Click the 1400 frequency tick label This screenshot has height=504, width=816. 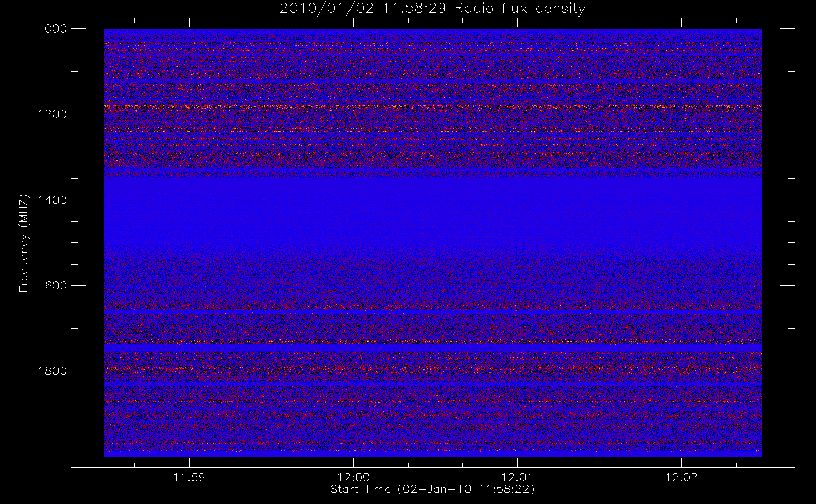pos(52,200)
